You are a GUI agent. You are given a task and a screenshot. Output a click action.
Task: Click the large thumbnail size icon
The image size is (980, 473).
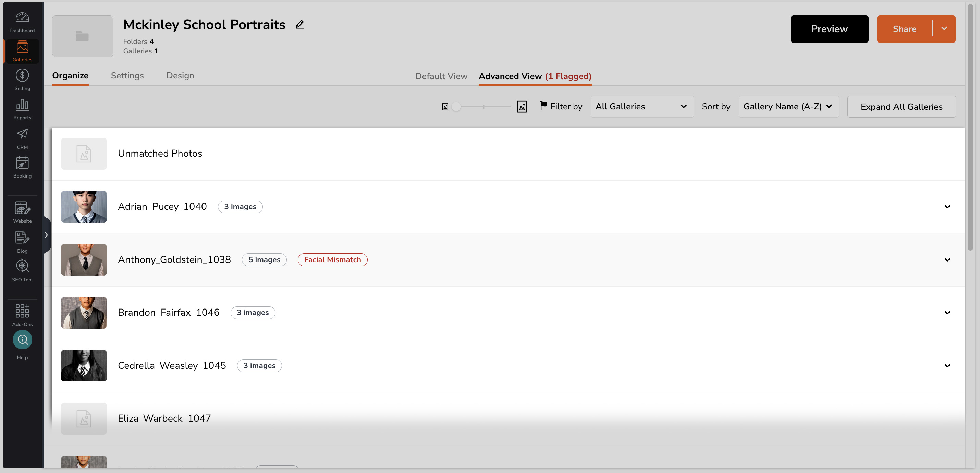[522, 107]
